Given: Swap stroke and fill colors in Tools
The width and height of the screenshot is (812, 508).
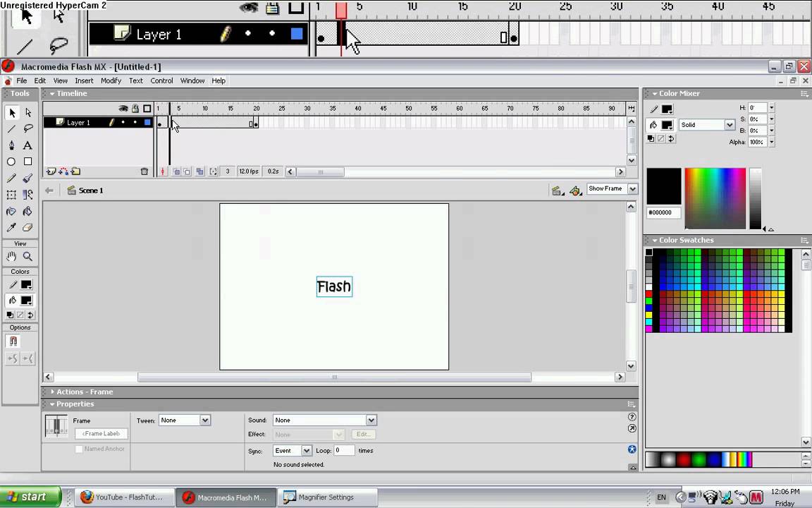Looking at the screenshot, I should (30, 315).
